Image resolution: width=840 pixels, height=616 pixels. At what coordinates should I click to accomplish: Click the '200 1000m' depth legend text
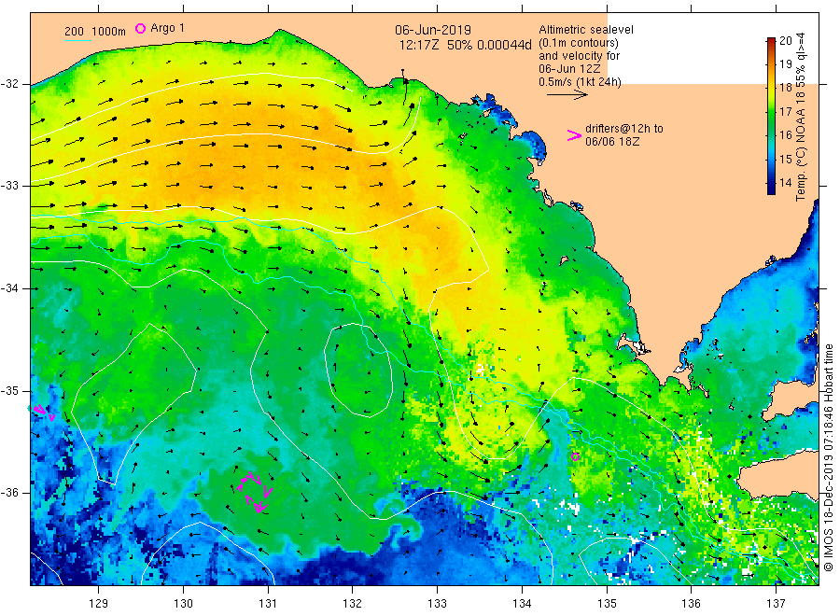(x=95, y=32)
